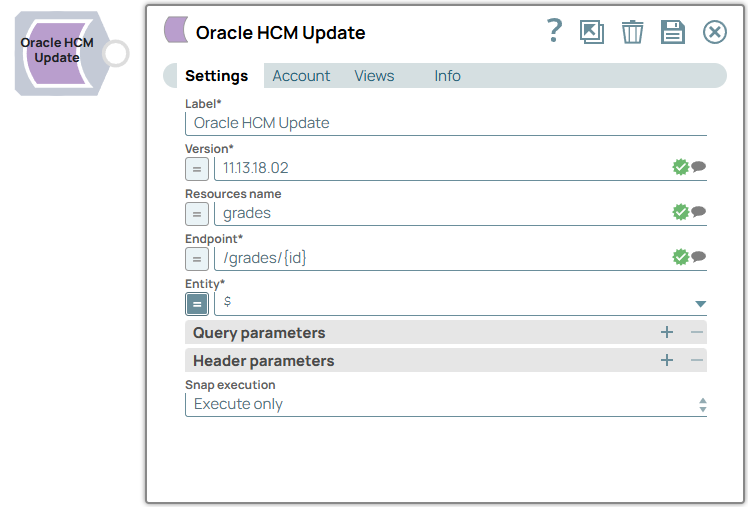Click the purple snap icon in dialog header
This screenshot has width=748, height=507.
(176, 30)
